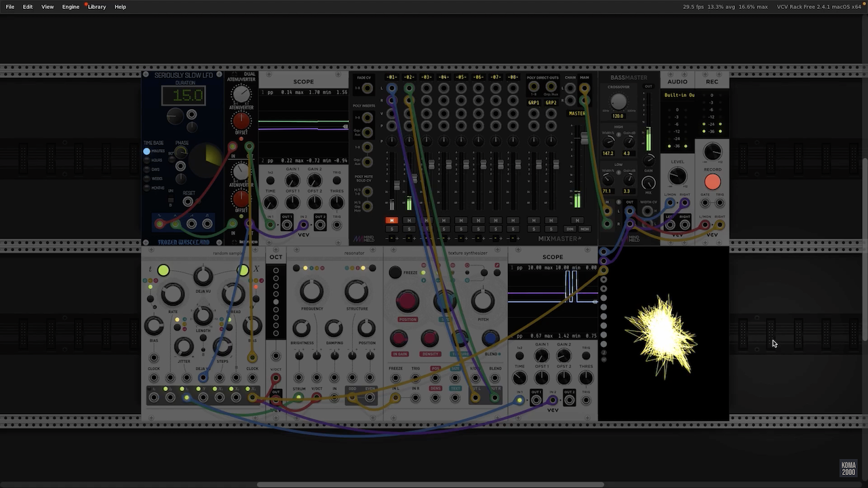Click the resonator STRUCTURE knob
The image size is (868, 488).
point(356,291)
